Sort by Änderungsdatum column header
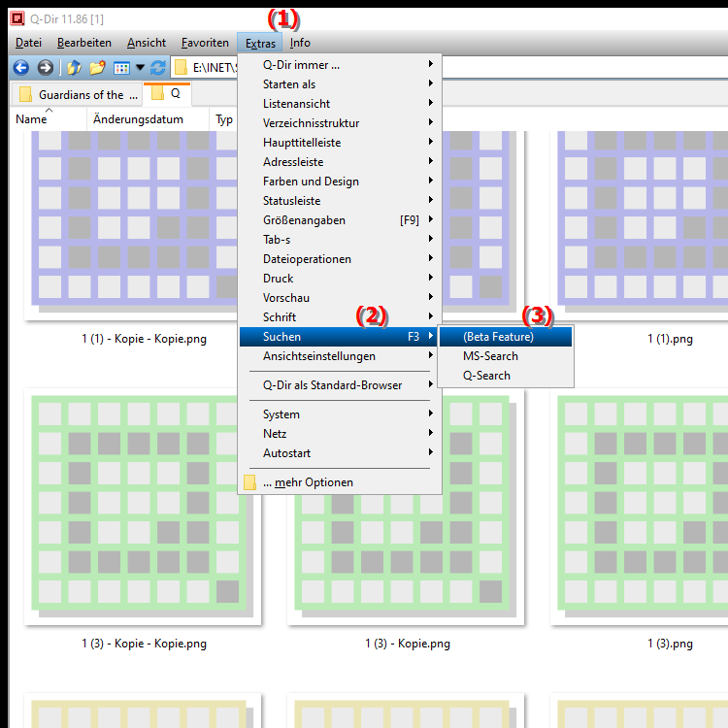 (148, 119)
